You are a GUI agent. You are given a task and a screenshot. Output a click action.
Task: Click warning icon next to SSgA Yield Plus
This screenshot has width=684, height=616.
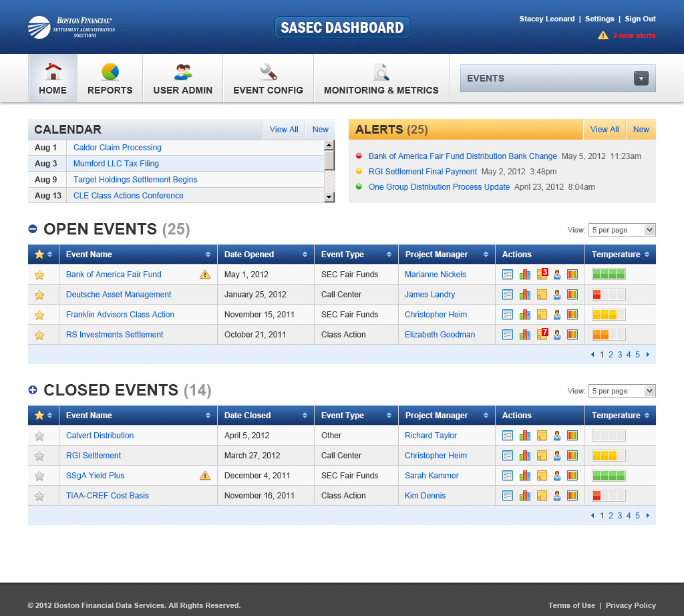[205, 476]
